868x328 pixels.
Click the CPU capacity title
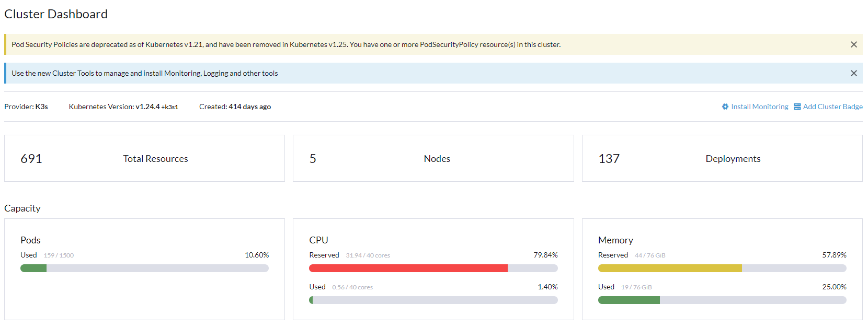318,240
